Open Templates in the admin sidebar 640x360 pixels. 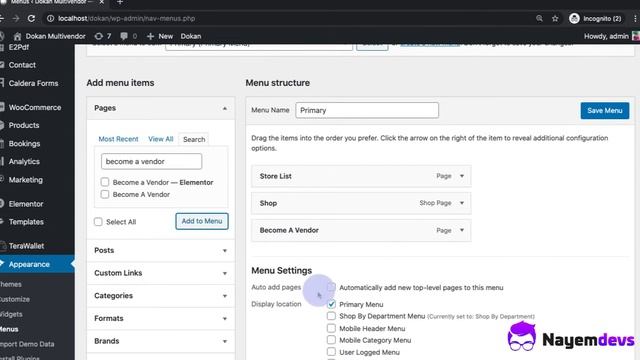click(x=26, y=222)
